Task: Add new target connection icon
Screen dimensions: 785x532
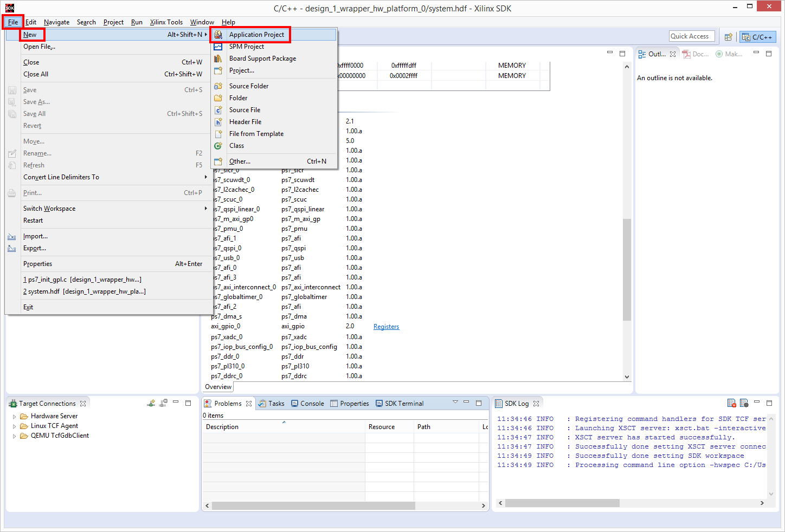Action: [151, 403]
